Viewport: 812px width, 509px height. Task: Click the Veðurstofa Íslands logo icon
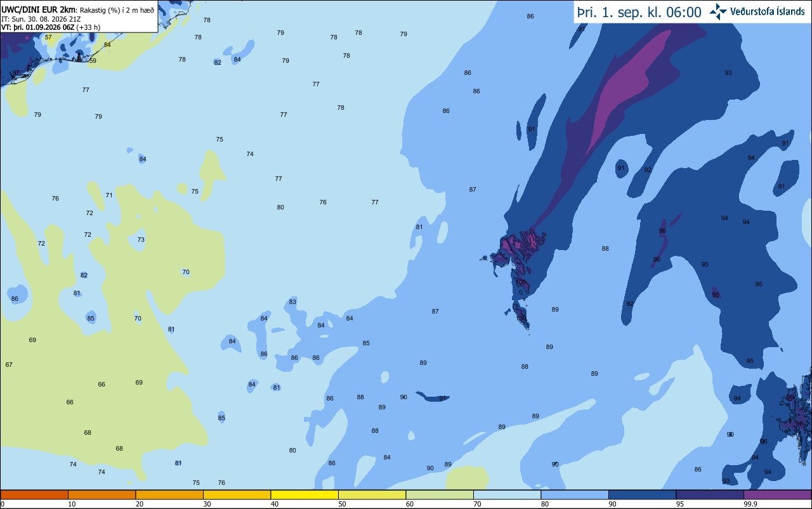(x=718, y=11)
